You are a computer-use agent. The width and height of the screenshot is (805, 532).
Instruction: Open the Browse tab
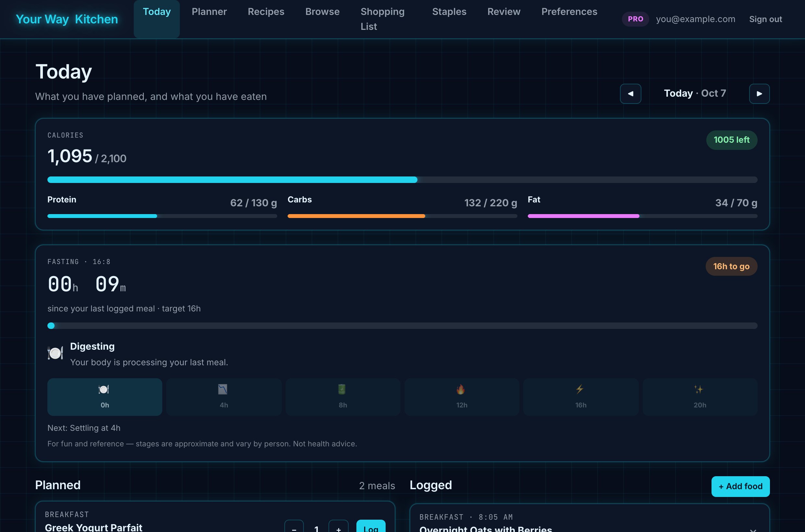[322, 12]
